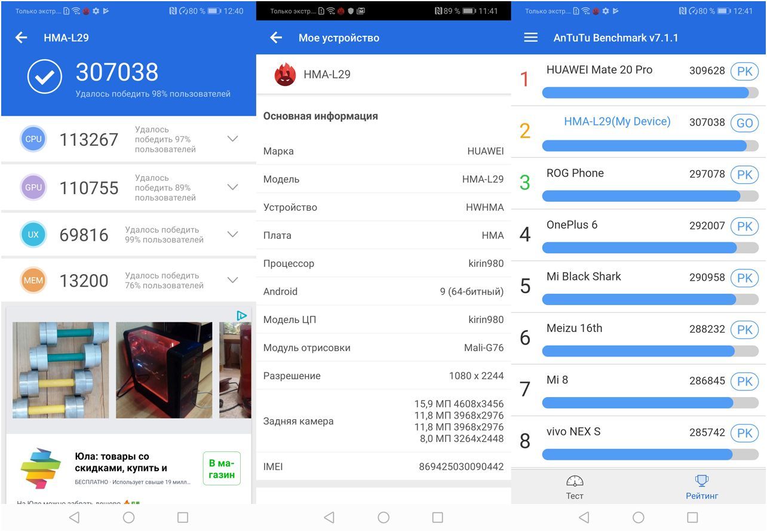Open the dumbbells ad thumbnail
The width and height of the screenshot is (767, 532).
[61, 370]
